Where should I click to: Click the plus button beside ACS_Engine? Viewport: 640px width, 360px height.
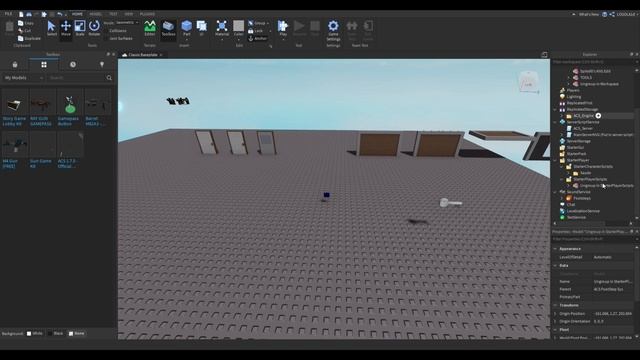[x=598, y=116]
